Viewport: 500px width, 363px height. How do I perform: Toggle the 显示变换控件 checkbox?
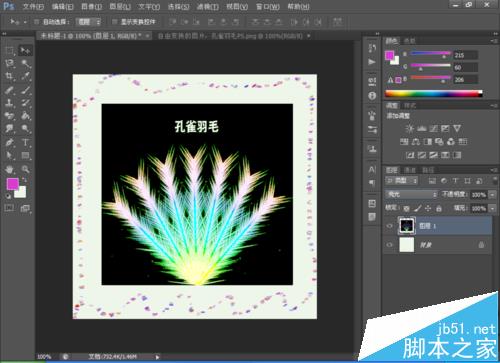tap(114, 22)
